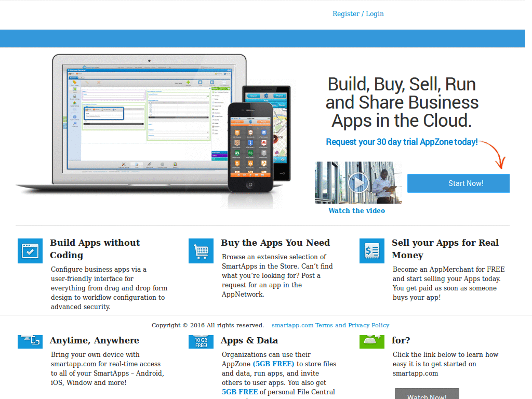Open the Register / Login link
The height and width of the screenshot is (399, 532).
pyautogui.click(x=358, y=14)
